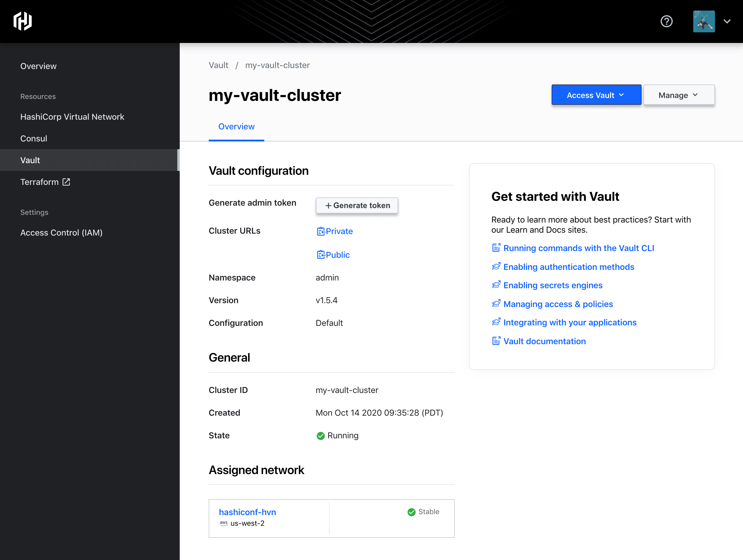Open the hashiconf-hvn network link
The height and width of the screenshot is (560, 743).
click(x=247, y=512)
